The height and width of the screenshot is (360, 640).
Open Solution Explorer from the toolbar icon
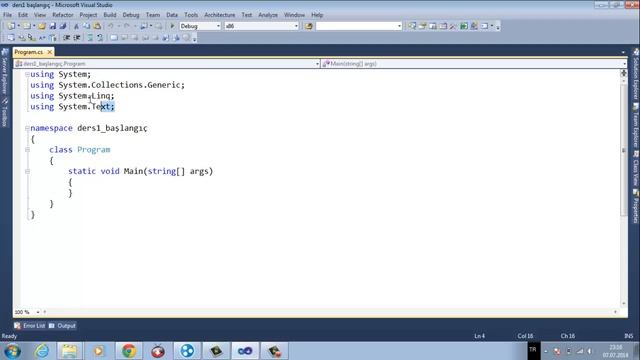tap(412, 26)
